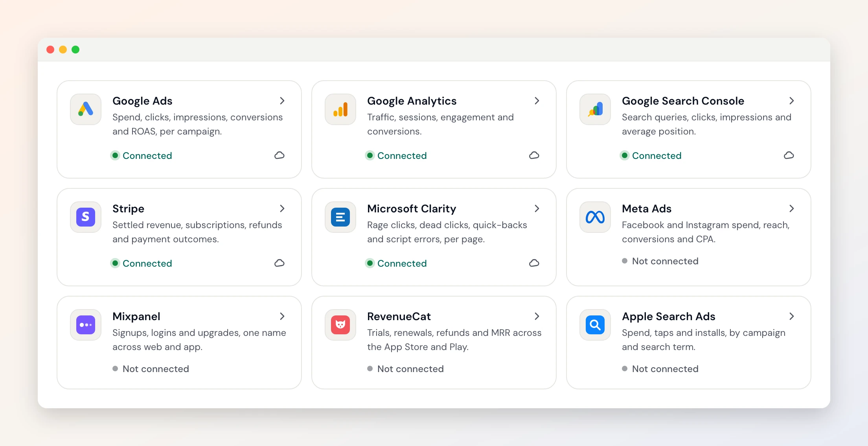The width and height of the screenshot is (868, 446).
Task: Click the Meta Ads infinity logo
Action: (595, 217)
